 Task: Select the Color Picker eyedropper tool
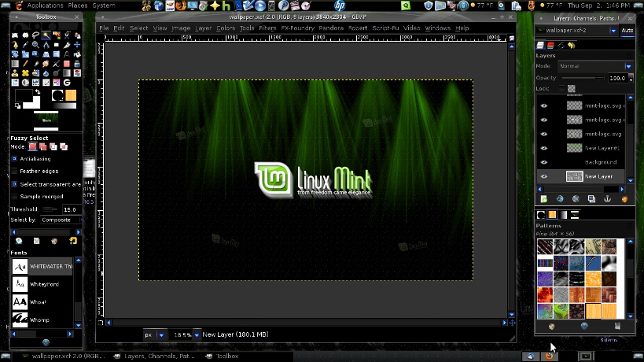click(x=25, y=45)
